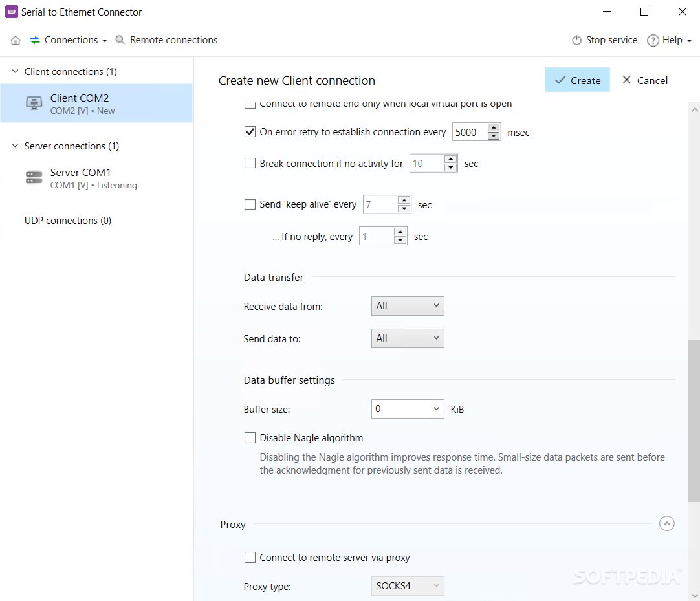Click the Data buffer settings heading
Image resolution: width=700 pixels, height=601 pixels.
289,380
